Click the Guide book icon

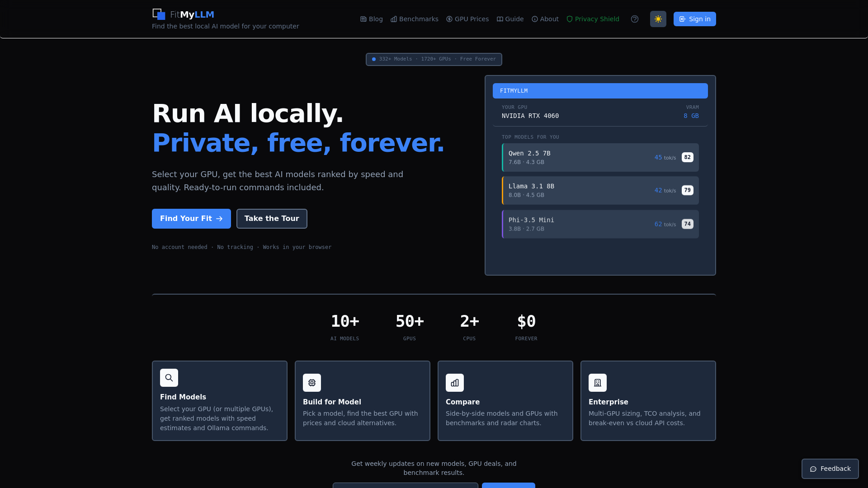pyautogui.click(x=500, y=19)
